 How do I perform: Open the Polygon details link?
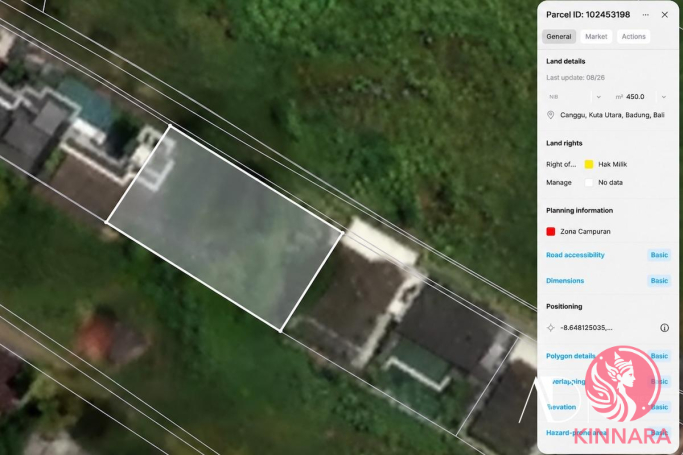pyautogui.click(x=571, y=356)
